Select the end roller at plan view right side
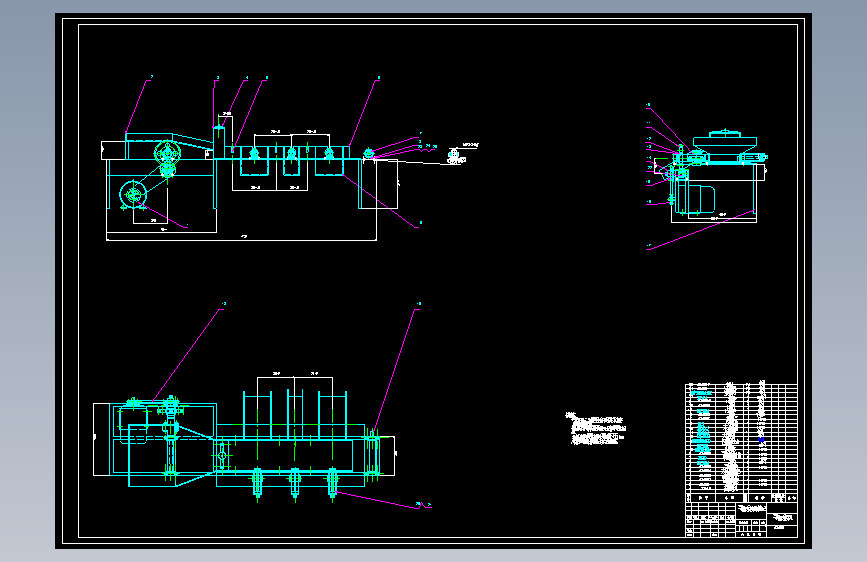Viewport: 867px width, 562px height. [x=373, y=455]
